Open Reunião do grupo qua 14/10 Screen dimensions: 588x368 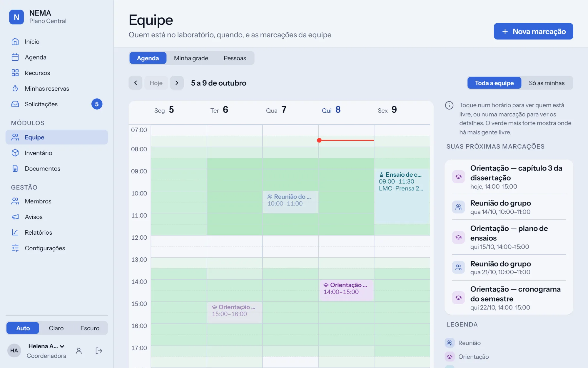pyautogui.click(x=509, y=207)
